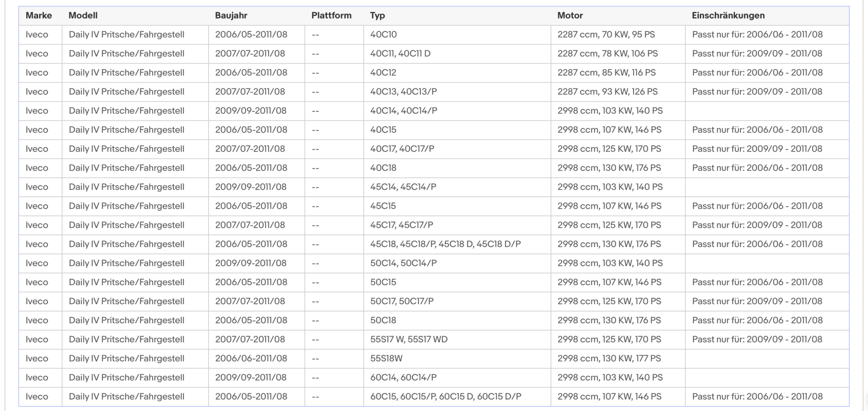The width and height of the screenshot is (868, 411).
Task: Click the Einschränkungen column header
Action: 728,16
